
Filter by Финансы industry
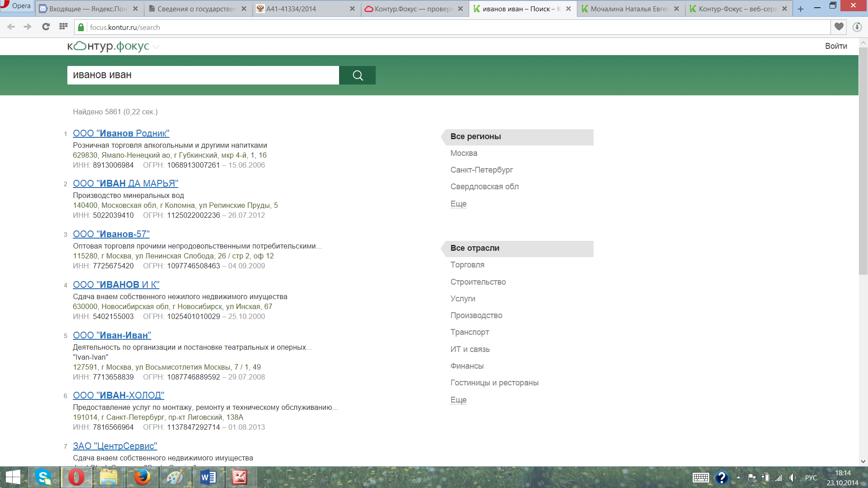click(467, 366)
